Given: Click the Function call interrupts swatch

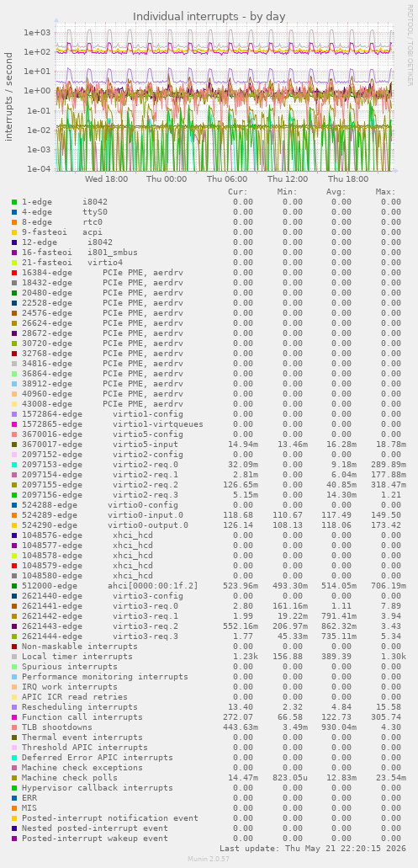Looking at the screenshot, I should 14,716.
